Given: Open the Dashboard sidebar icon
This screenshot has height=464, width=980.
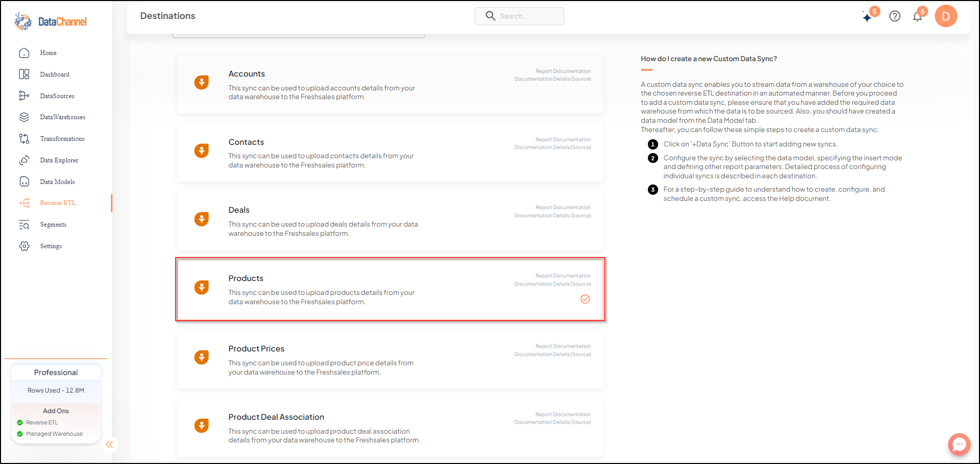Looking at the screenshot, I should tap(24, 75).
